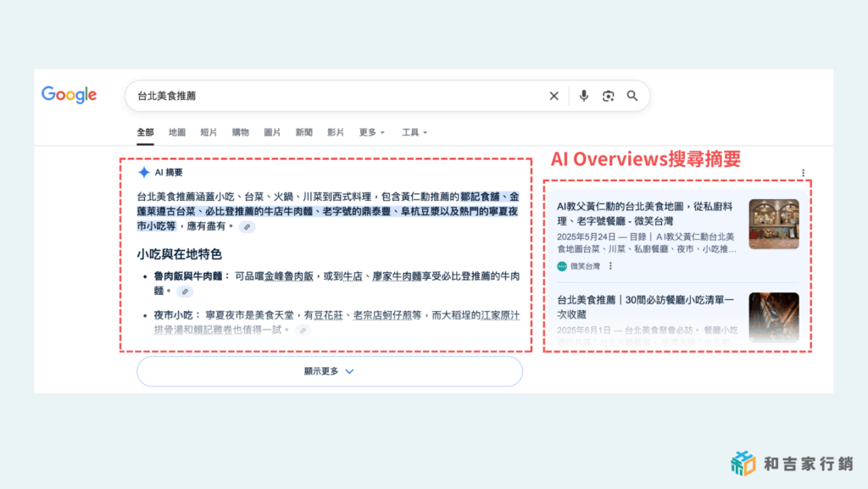
Task: Click source link icon after first summary paragraph
Action: pyautogui.click(x=246, y=227)
